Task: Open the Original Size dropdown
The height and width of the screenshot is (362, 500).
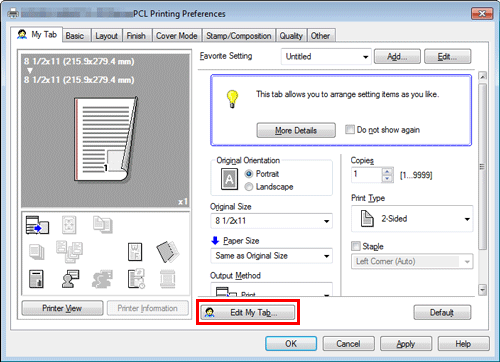Action: 271,221
